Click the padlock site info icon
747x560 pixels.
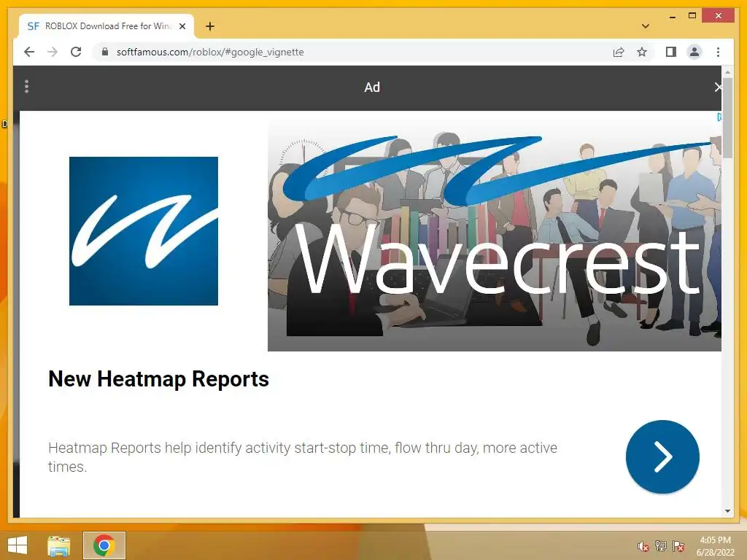pos(105,52)
